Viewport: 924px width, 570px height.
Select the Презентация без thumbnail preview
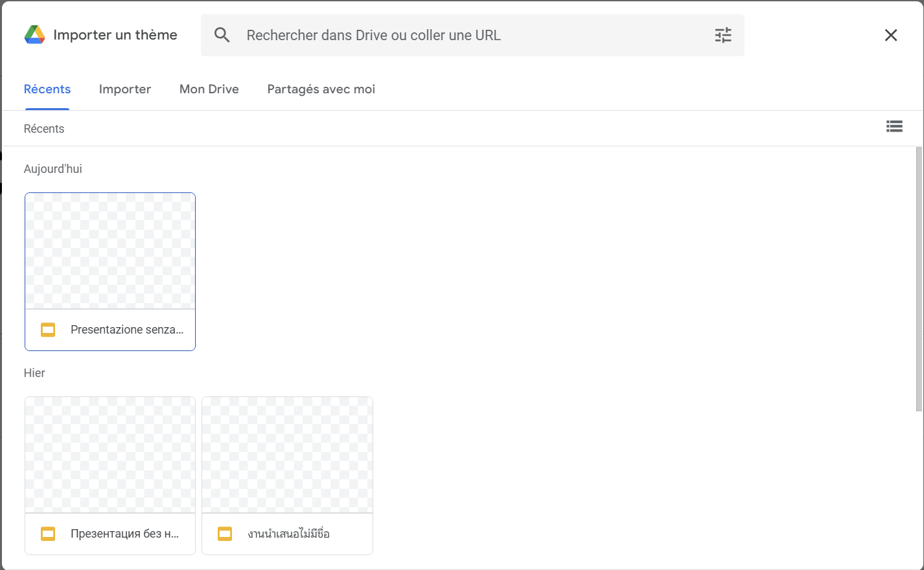click(110, 455)
